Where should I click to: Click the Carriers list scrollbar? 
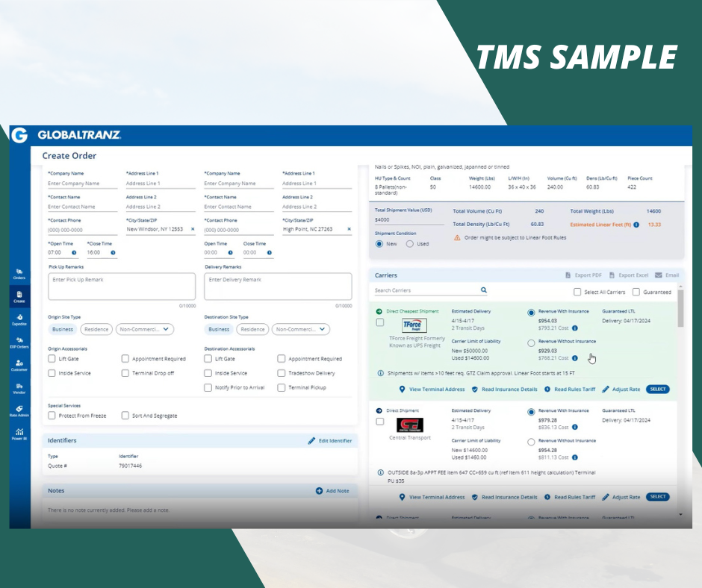[681, 308]
